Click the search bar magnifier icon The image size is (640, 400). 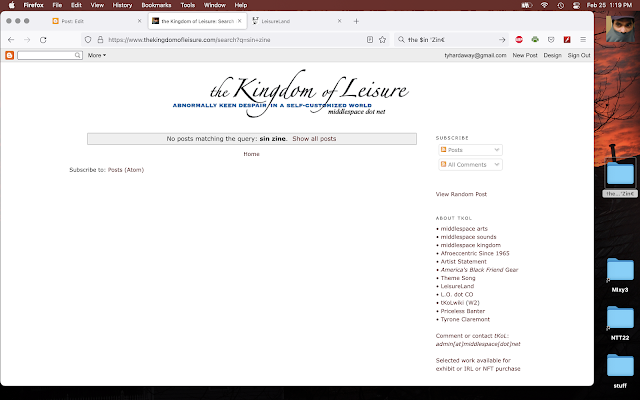coord(401,40)
